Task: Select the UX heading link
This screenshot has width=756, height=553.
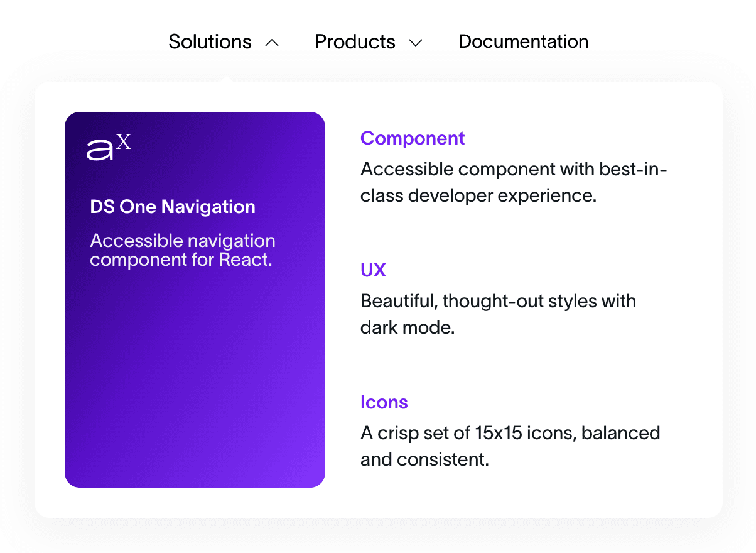Action: [373, 270]
